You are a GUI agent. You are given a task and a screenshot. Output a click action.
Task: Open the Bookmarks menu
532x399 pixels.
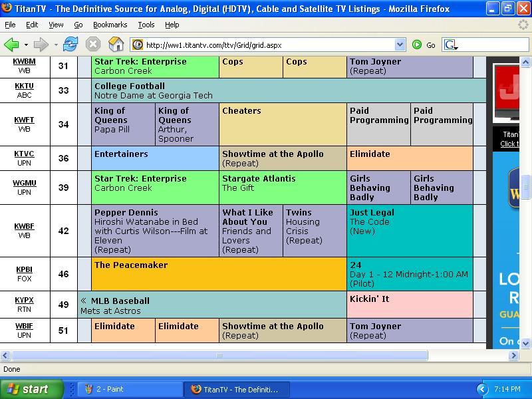(x=110, y=25)
